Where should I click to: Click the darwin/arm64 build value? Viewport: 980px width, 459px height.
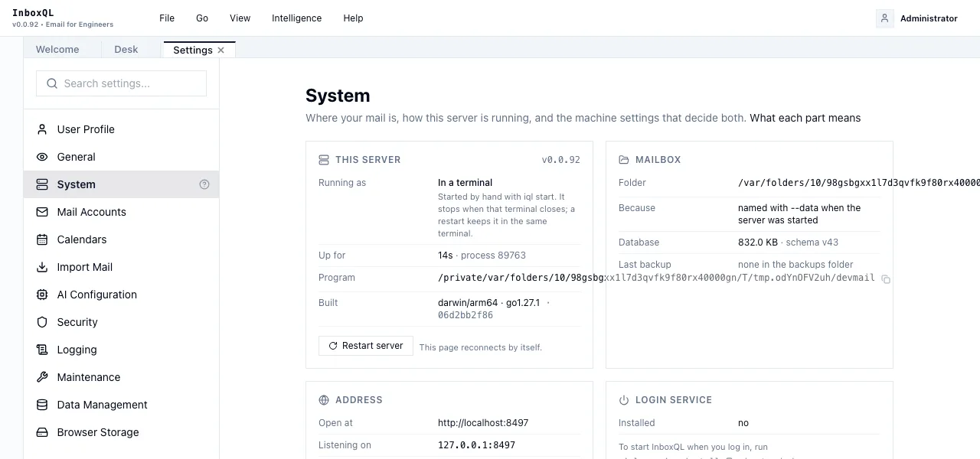(x=468, y=303)
